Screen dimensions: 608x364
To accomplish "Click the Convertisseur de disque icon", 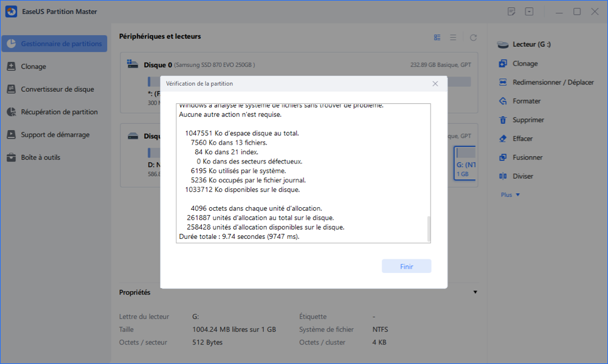I will [x=11, y=89].
